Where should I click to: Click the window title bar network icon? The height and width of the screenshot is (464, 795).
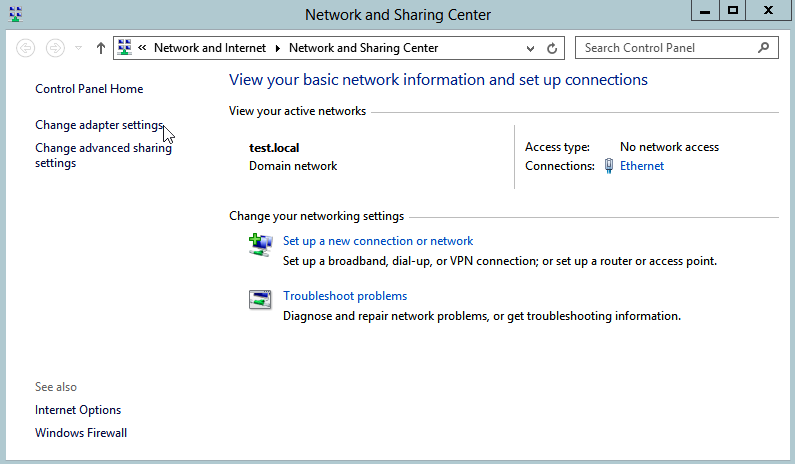tap(16, 14)
